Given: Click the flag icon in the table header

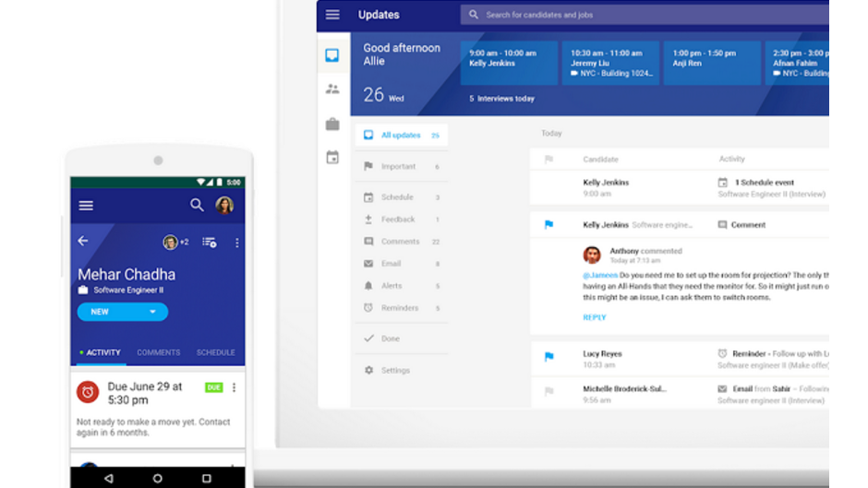Looking at the screenshot, I should pos(549,160).
